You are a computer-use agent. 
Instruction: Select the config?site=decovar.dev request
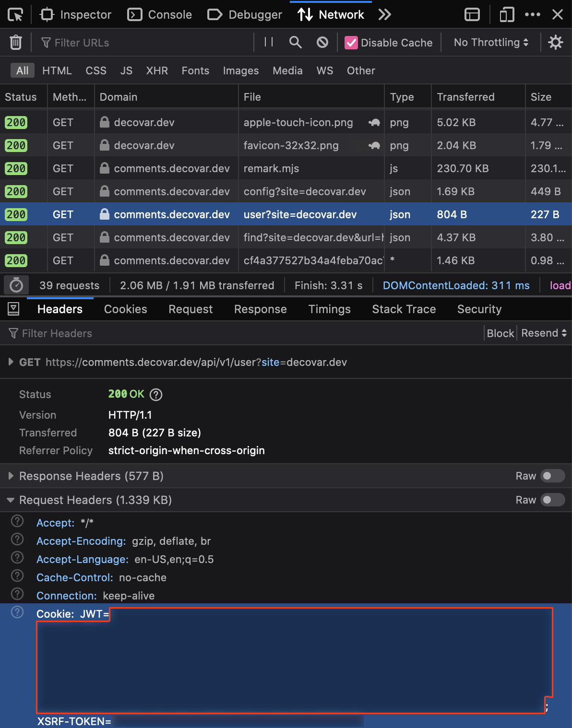click(286, 191)
